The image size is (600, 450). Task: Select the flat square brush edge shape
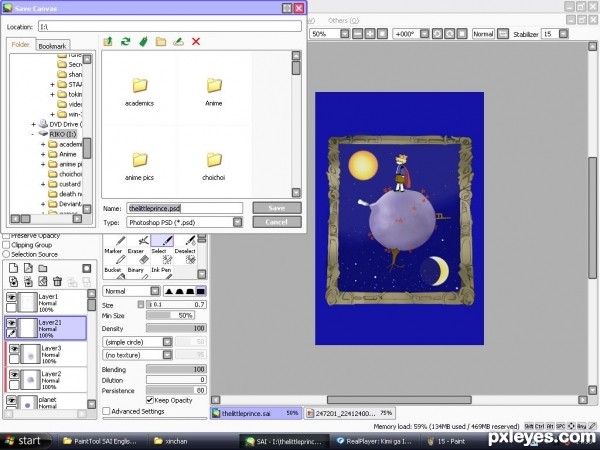(x=201, y=291)
